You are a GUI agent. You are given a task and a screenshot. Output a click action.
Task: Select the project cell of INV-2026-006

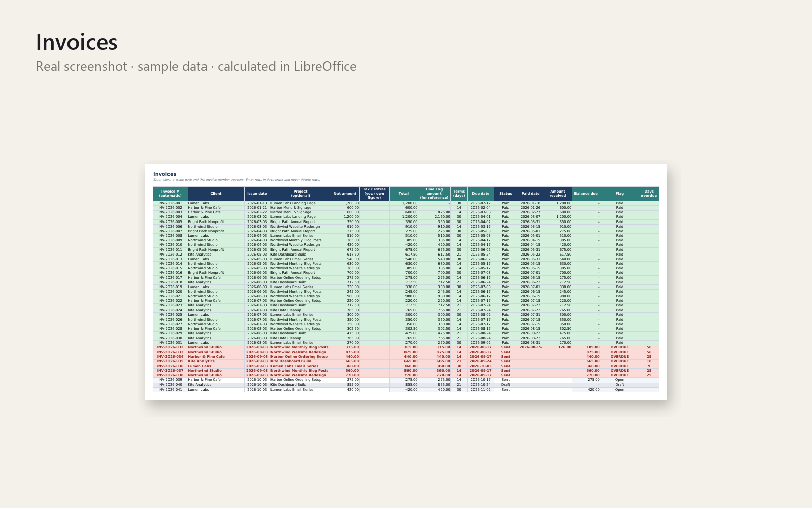pos(300,227)
